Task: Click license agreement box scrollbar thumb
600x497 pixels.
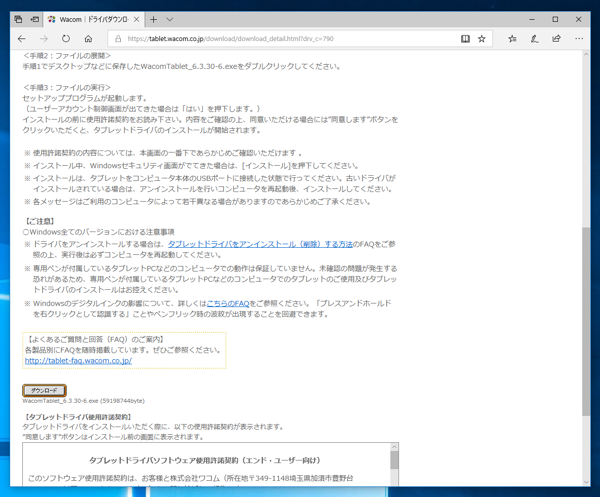Action: (x=394, y=460)
